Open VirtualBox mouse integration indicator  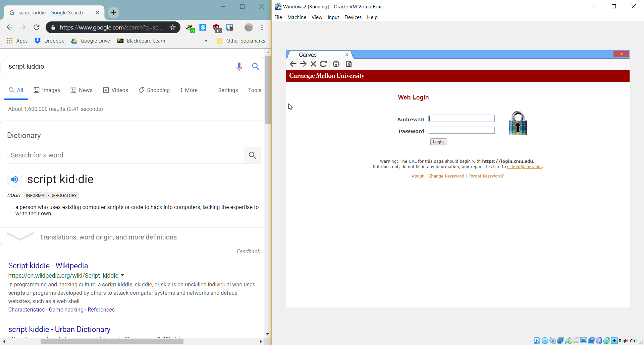607,341
